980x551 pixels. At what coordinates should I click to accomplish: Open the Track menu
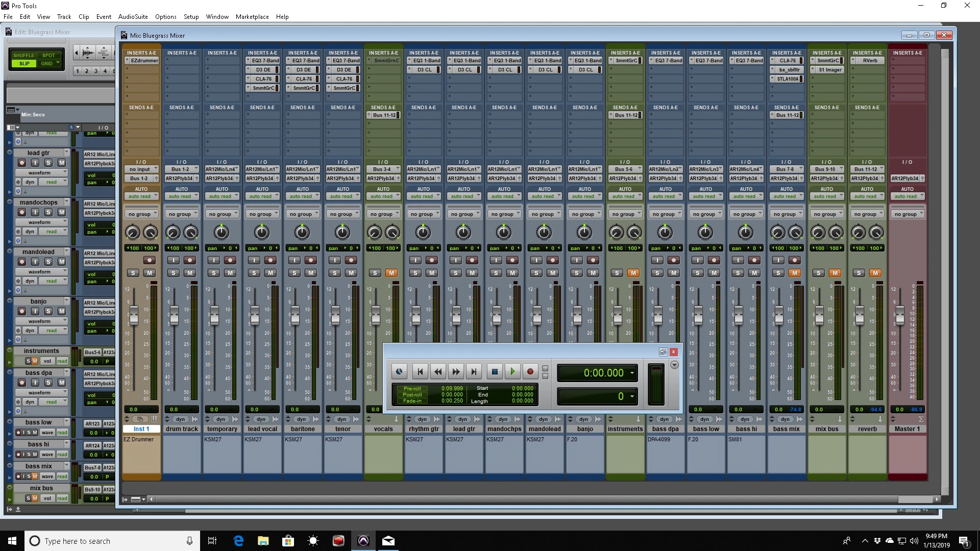point(64,16)
